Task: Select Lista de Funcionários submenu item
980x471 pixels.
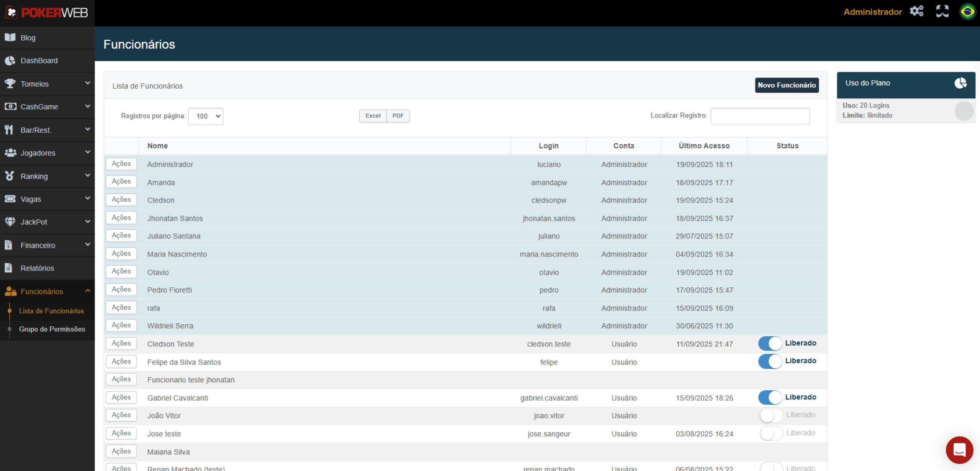Action: [x=51, y=311]
